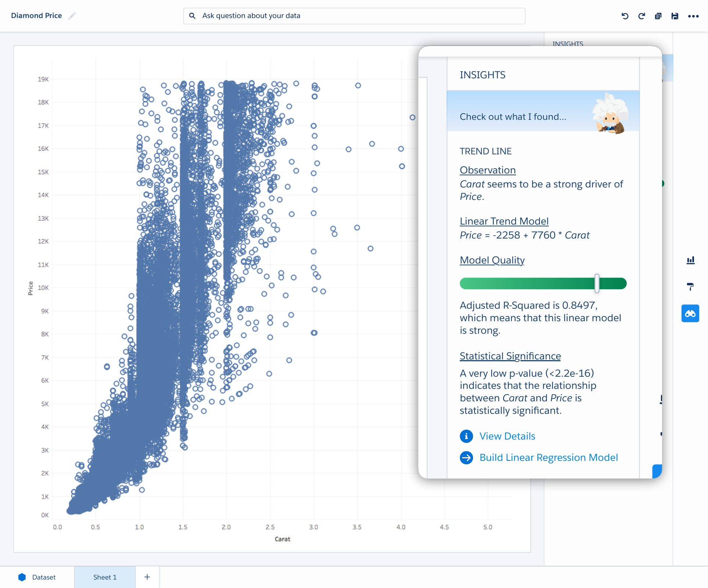Click the Statistical Significance heading
Image resolution: width=708 pixels, height=588 pixels.
click(510, 356)
